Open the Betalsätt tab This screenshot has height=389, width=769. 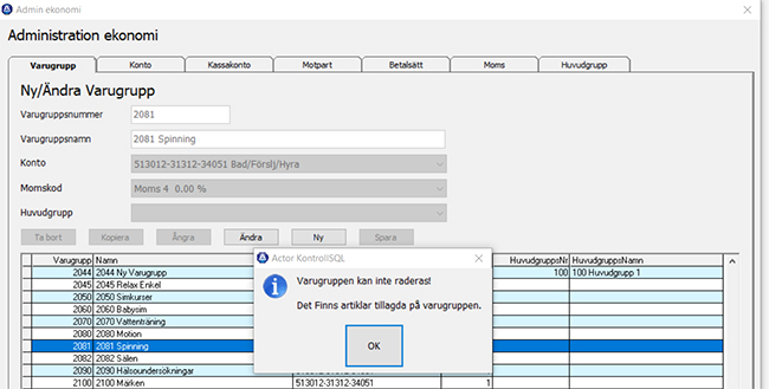point(406,65)
